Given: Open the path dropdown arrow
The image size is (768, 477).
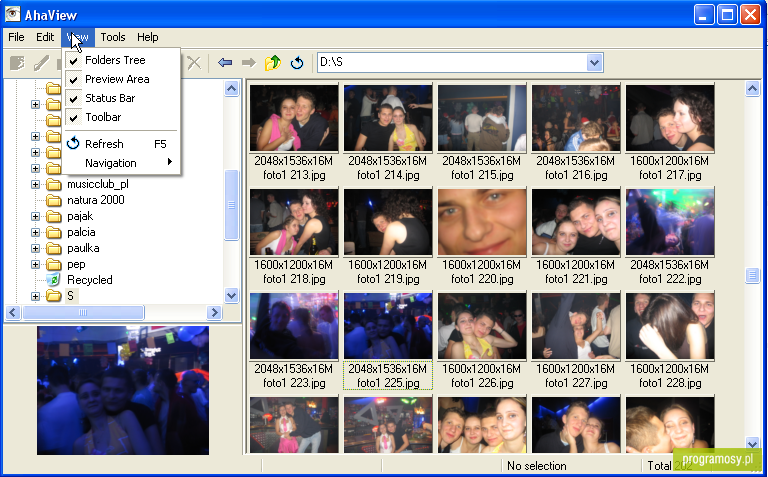Looking at the screenshot, I should coord(594,63).
